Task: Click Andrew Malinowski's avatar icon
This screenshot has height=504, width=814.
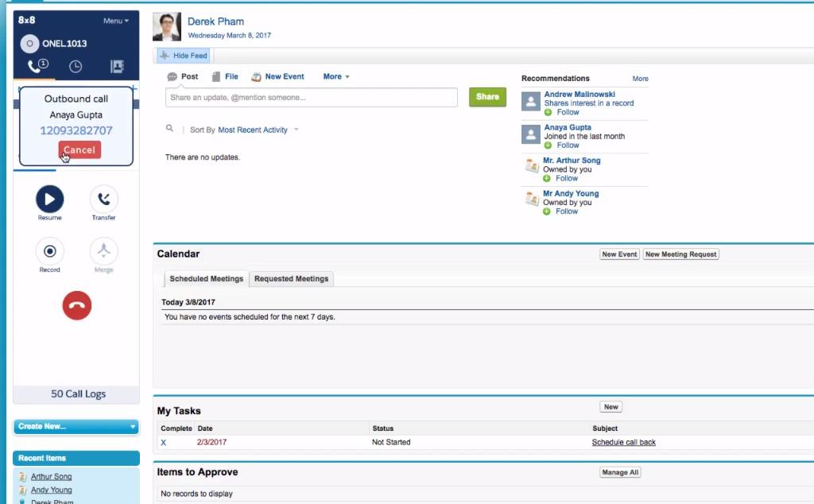Action: click(531, 101)
